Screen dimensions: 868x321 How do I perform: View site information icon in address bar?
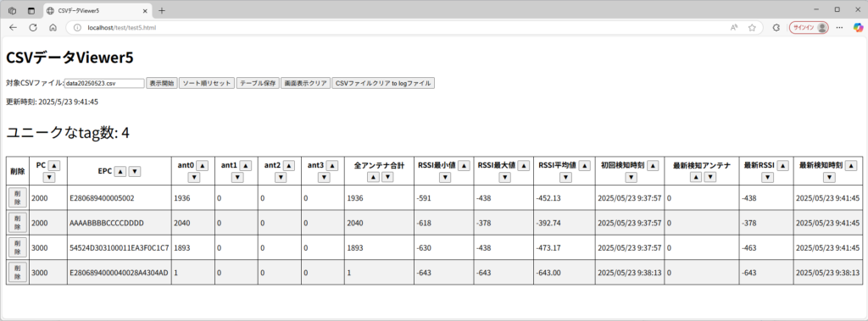[77, 27]
